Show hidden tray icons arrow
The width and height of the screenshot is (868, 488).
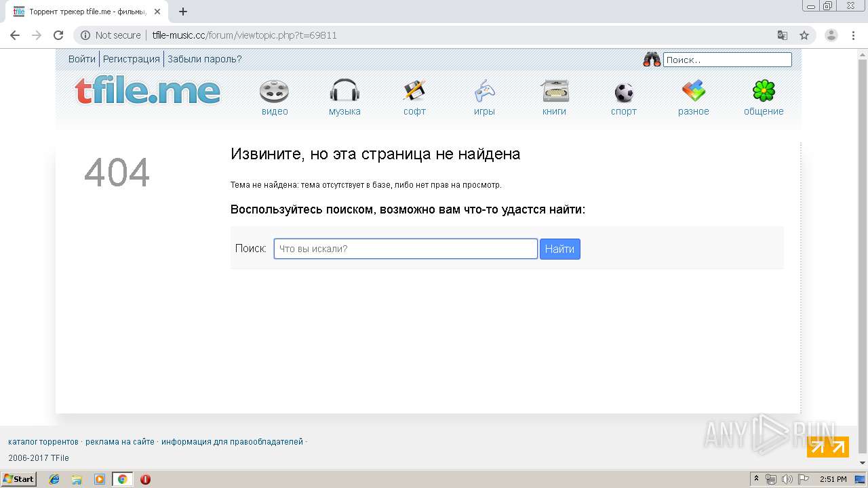757,479
